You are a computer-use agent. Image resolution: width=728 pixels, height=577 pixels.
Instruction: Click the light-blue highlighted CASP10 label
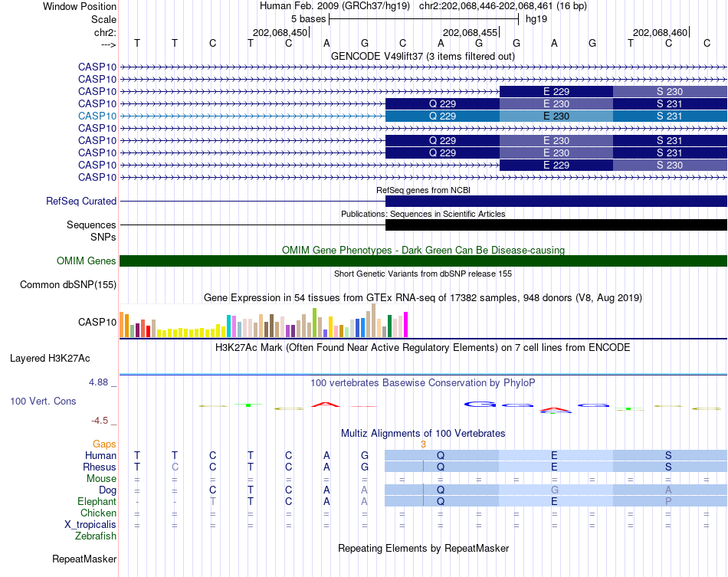(x=97, y=116)
